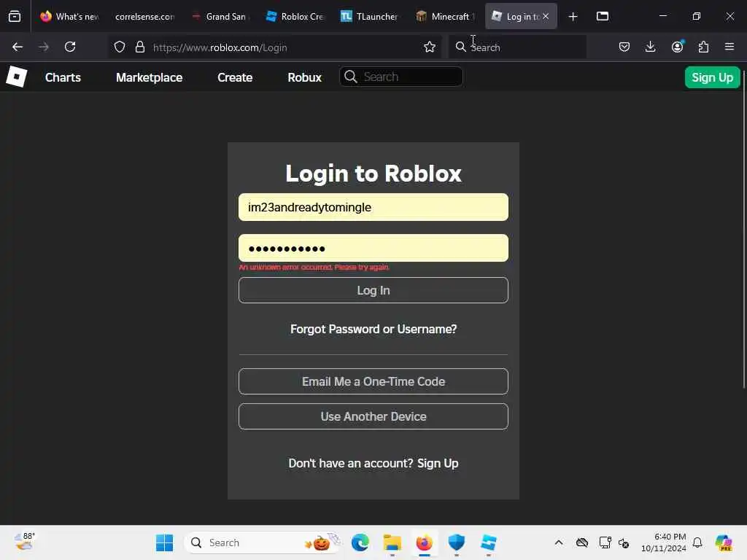Open Windows Security shield on taskbar
The image size is (747, 560).
[x=457, y=542]
